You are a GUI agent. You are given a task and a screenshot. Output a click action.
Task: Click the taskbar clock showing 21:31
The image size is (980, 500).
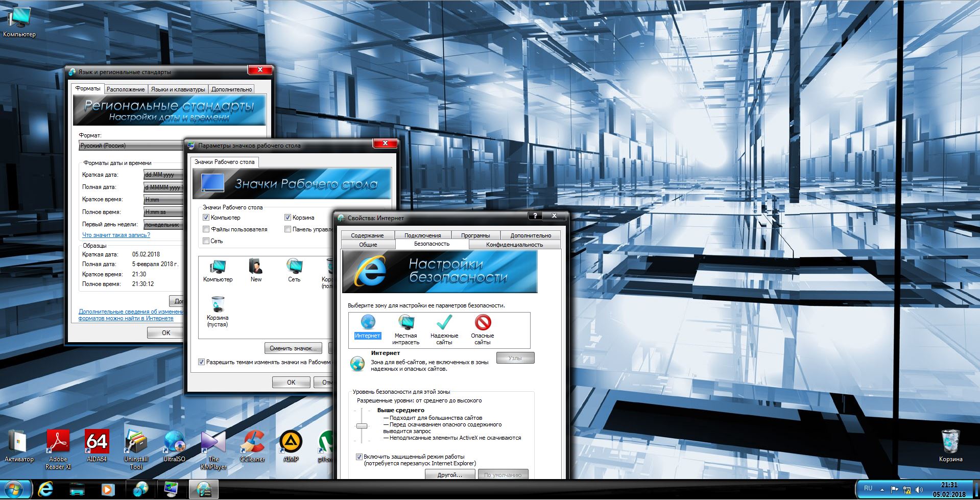pos(949,489)
